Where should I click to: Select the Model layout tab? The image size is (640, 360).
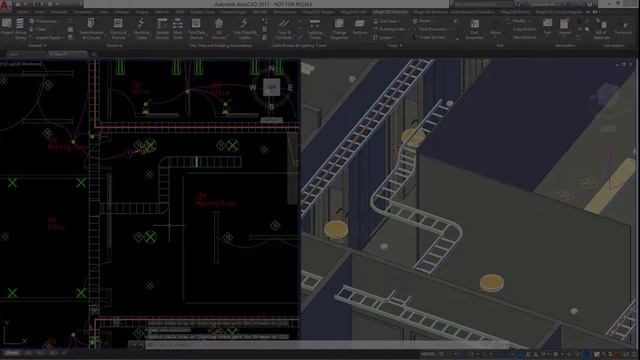click(12, 353)
